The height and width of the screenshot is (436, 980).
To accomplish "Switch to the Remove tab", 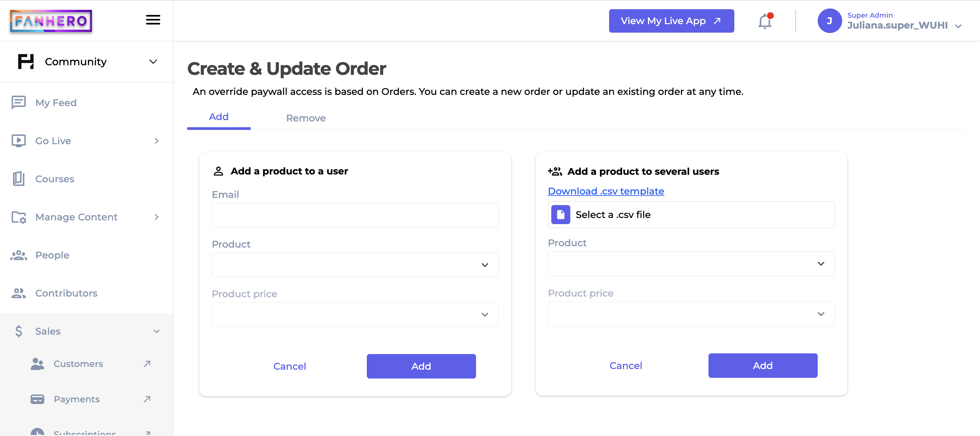I will (x=306, y=118).
